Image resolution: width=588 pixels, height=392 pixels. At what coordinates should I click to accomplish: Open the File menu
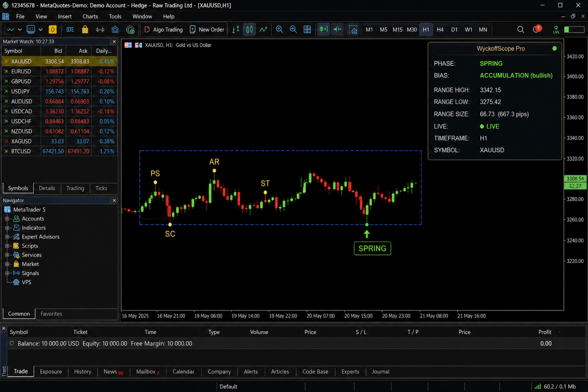[x=20, y=16]
